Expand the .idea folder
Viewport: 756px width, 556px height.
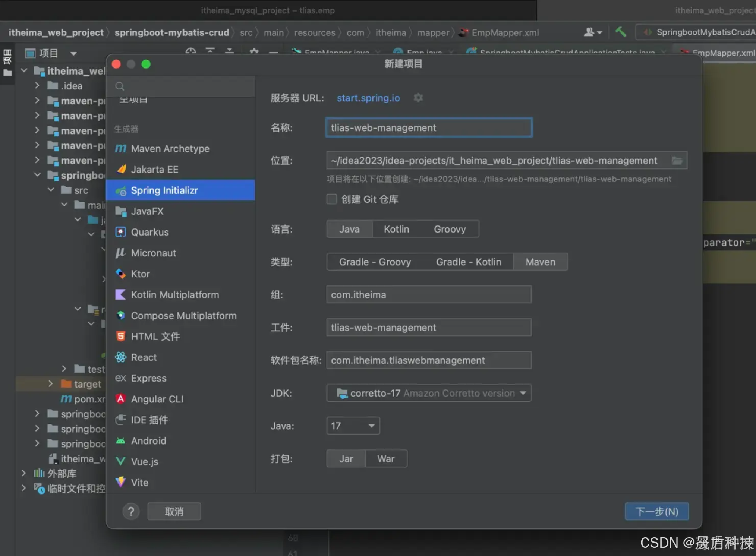click(37, 85)
